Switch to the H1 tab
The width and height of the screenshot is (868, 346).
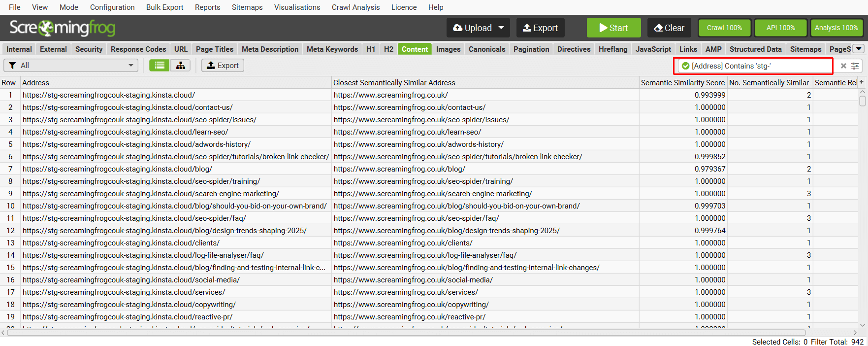point(371,49)
